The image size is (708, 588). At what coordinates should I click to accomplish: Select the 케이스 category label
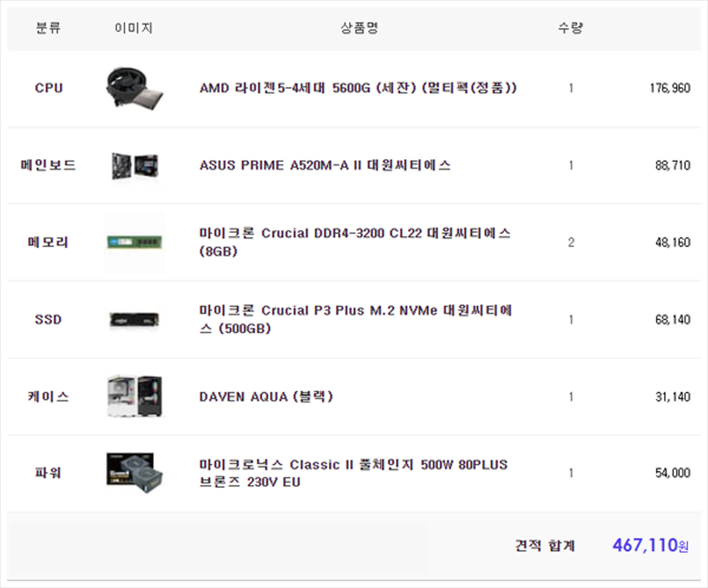[48, 397]
